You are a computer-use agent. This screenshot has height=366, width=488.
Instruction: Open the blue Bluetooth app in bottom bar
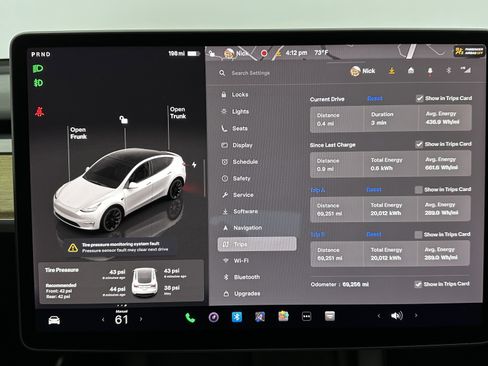[x=237, y=317]
